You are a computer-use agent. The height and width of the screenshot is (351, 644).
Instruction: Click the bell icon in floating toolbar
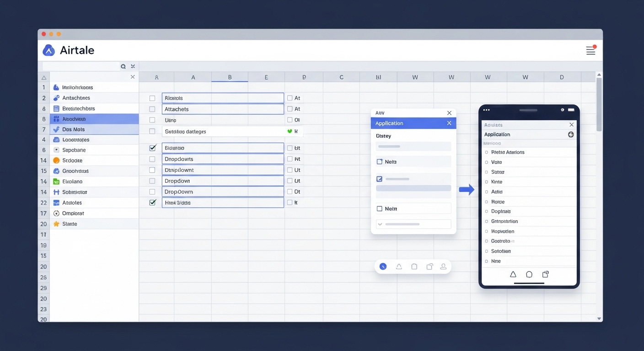point(399,266)
